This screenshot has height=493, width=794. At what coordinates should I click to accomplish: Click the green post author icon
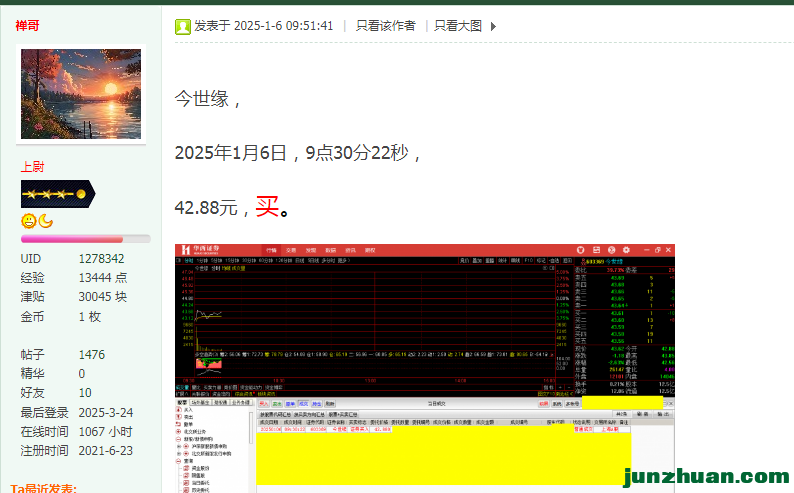coord(182,26)
